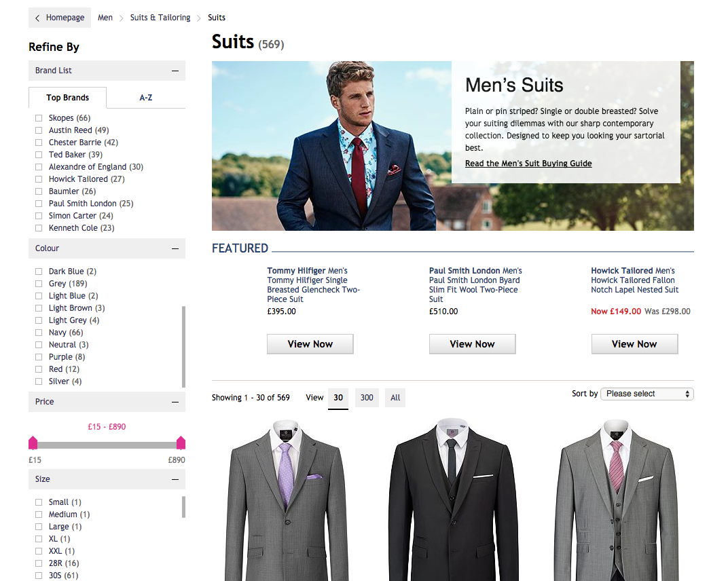Select the Top Brands tab
This screenshot has height=581, width=728.
[x=67, y=98]
